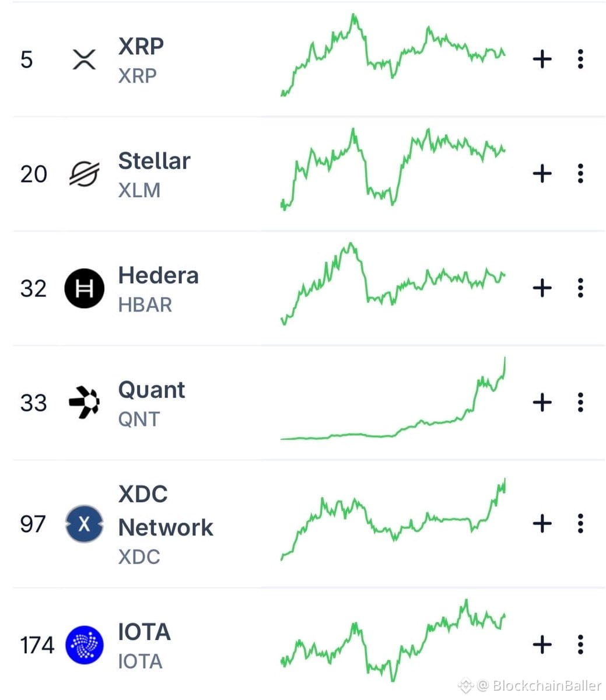Add Hedera to watchlist with plus icon
The image size is (606, 700).
542,288
